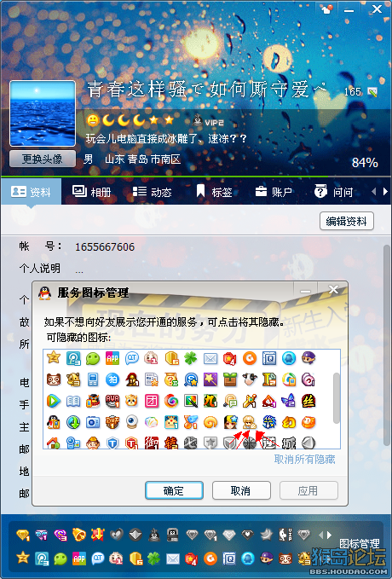This screenshot has width=392, height=579.
Task: Switch to the 问问 tab
Action: coord(334,192)
